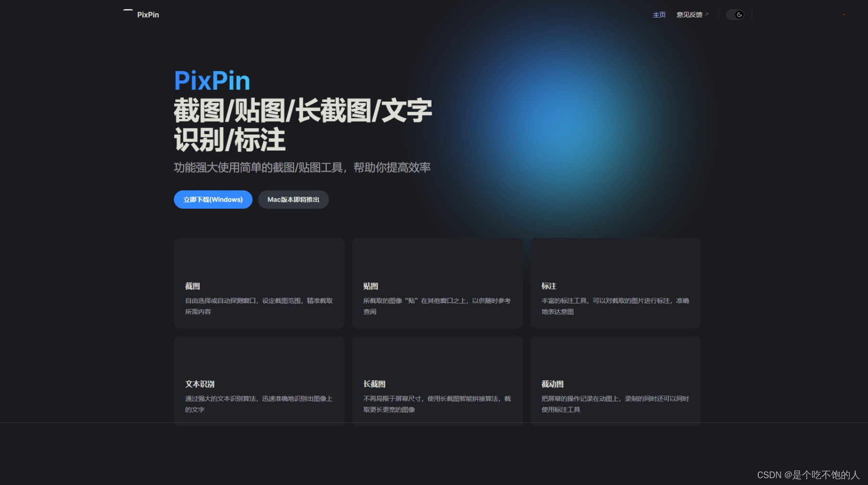Click the 标注 feature card illustration
Viewport: 868px width, 485px height.
point(615,257)
